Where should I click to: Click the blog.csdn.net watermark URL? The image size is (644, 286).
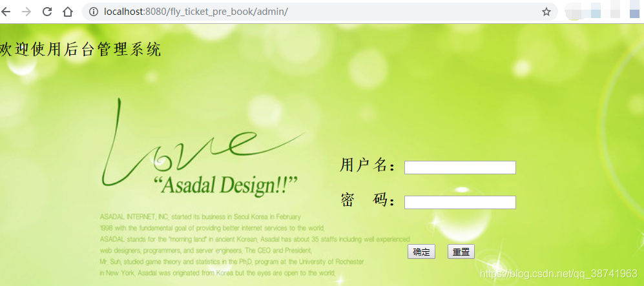click(x=558, y=273)
